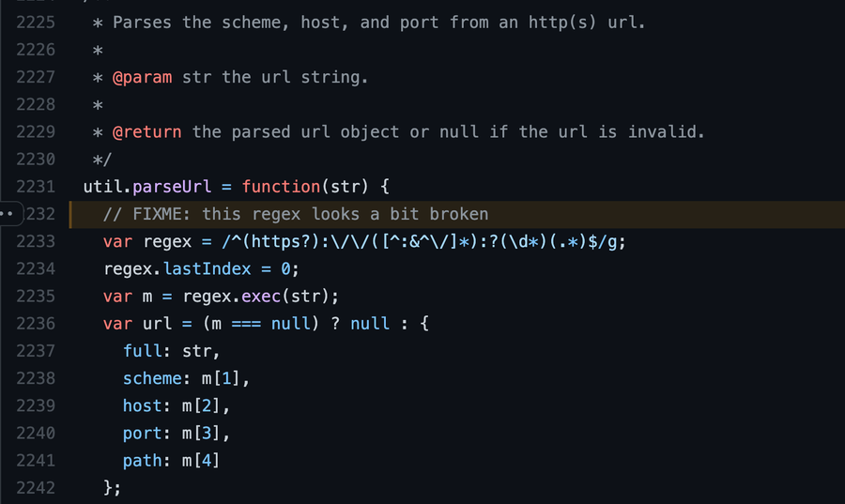Image resolution: width=845 pixels, height=504 pixels.
Task: Click the @param annotation in the comment
Action: [142, 77]
